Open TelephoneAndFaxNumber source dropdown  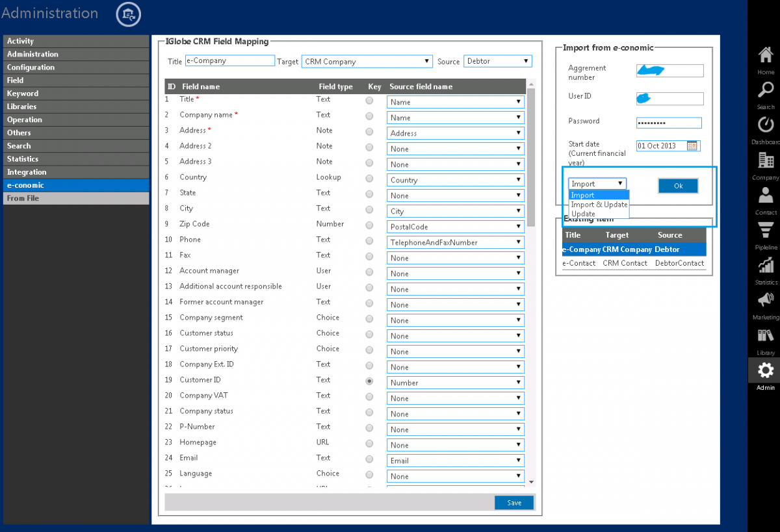[456, 242]
